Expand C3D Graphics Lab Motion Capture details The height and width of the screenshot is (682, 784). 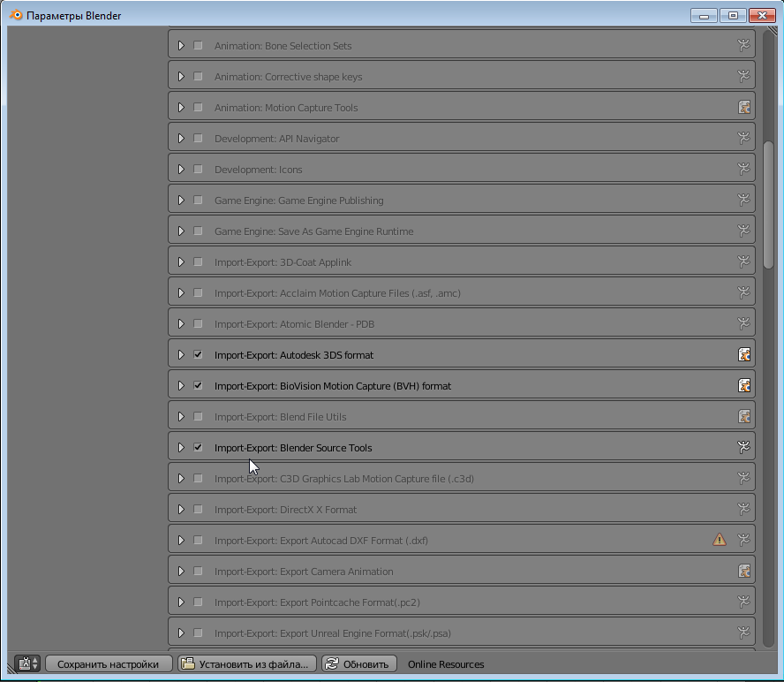click(x=181, y=478)
